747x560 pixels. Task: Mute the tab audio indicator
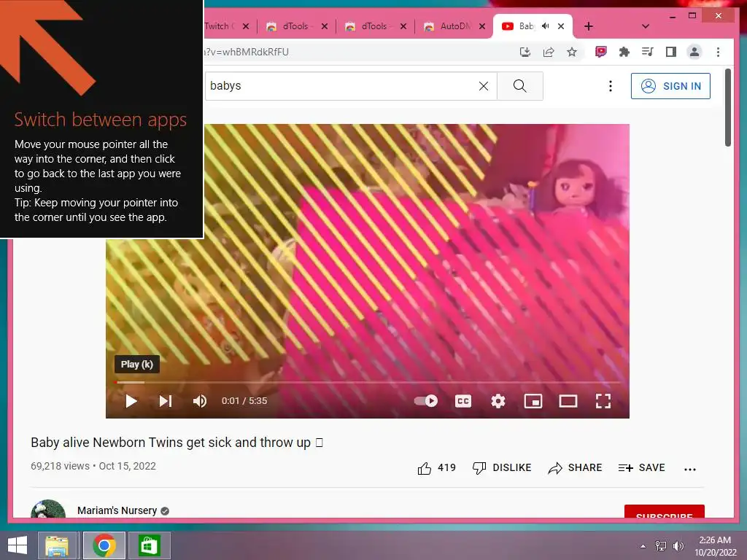(x=546, y=26)
